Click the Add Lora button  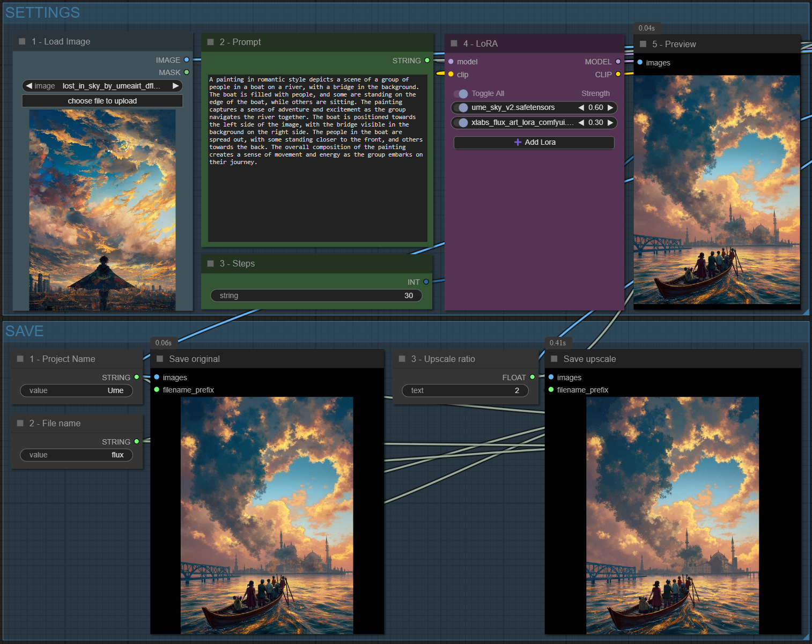click(x=534, y=142)
